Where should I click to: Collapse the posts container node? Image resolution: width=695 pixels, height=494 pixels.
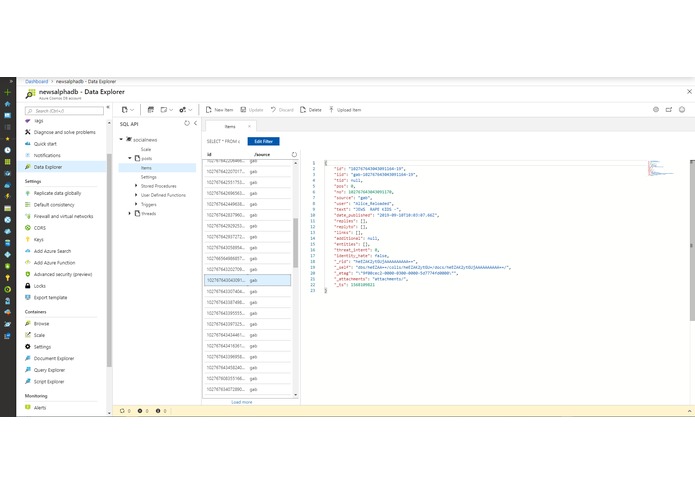[130, 158]
